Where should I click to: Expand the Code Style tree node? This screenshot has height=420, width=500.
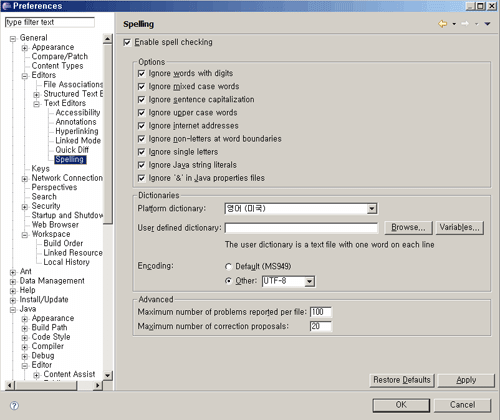coord(25,338)
